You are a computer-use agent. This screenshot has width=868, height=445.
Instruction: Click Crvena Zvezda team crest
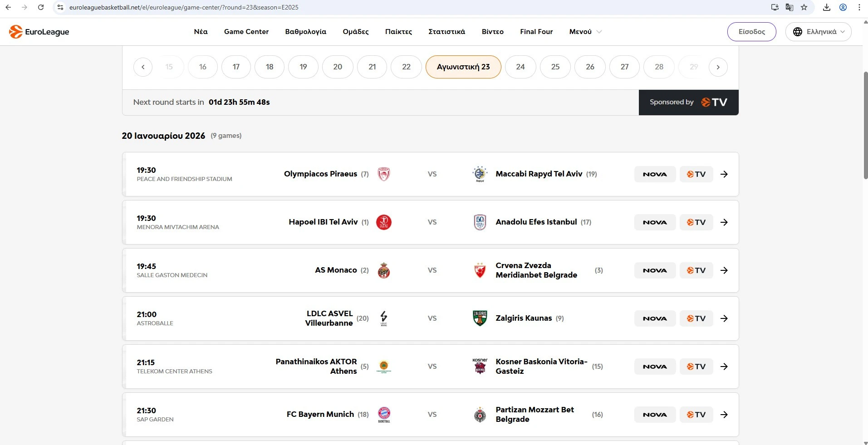click(480, 270)
